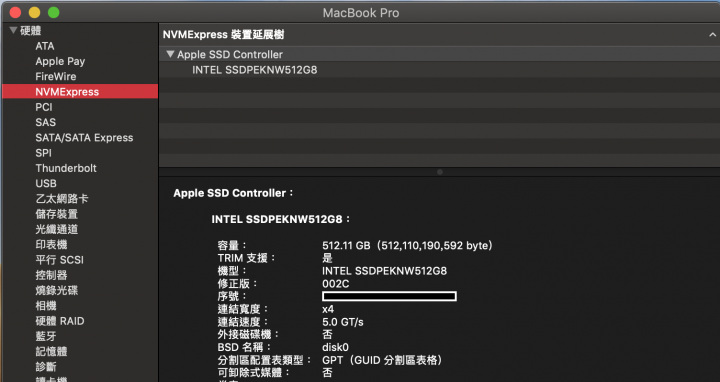Viewport: 720px width, 382px height.
Task: Click the BSD 名稱 value disk0
Action: tap(335, 347)
